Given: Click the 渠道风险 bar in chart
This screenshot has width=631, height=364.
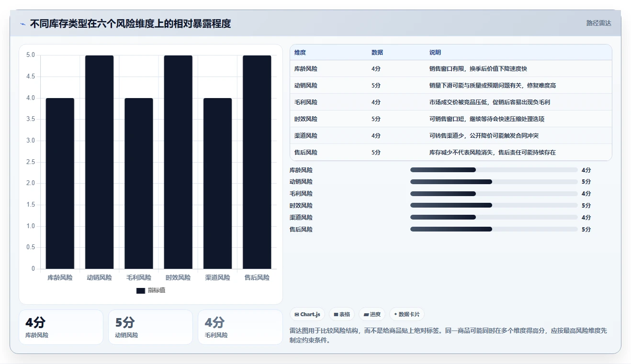Looking at the screenshot, I should [217, 183].
